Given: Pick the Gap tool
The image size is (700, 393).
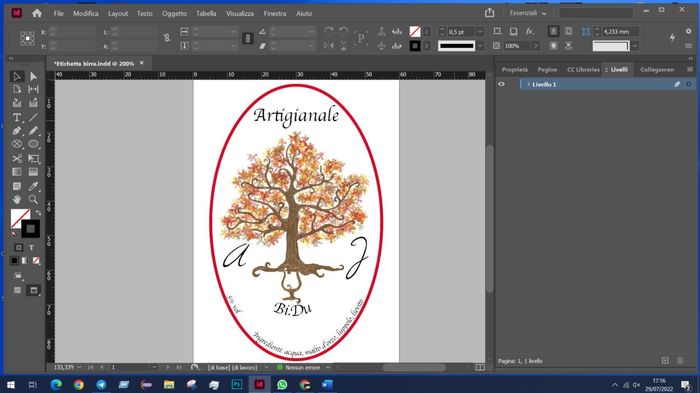Looking at the screenshot, I should [x=33, y=89].
